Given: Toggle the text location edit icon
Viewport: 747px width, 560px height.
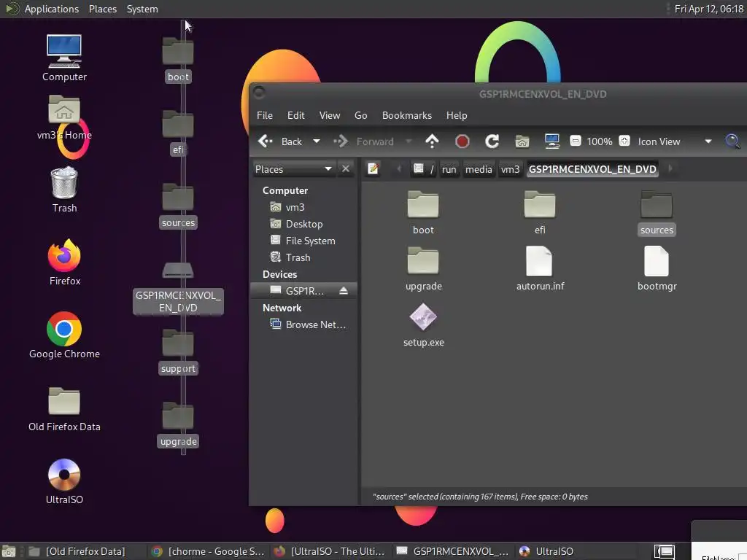Looking at the screenshot, I should pyautogui.click(x=373, y=168).
